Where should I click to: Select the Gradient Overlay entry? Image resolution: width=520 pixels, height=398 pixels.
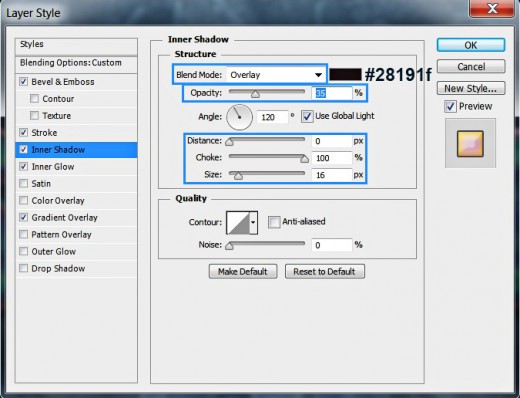tap(64, 218)
